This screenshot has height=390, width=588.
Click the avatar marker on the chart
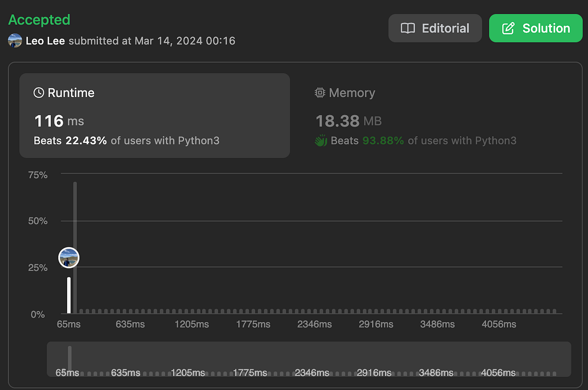tap(69, 258)
